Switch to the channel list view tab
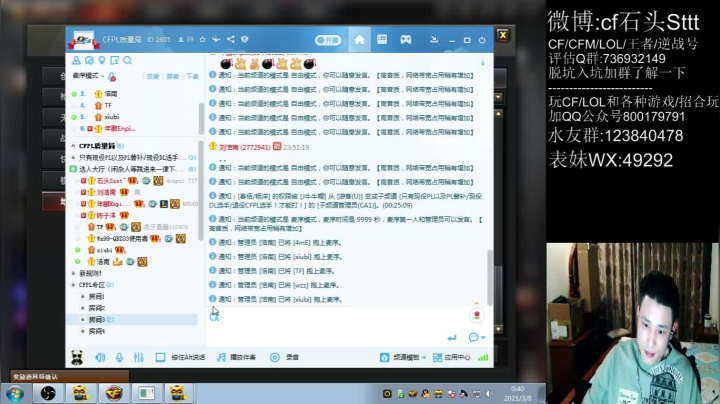 (x=382, y=40)
